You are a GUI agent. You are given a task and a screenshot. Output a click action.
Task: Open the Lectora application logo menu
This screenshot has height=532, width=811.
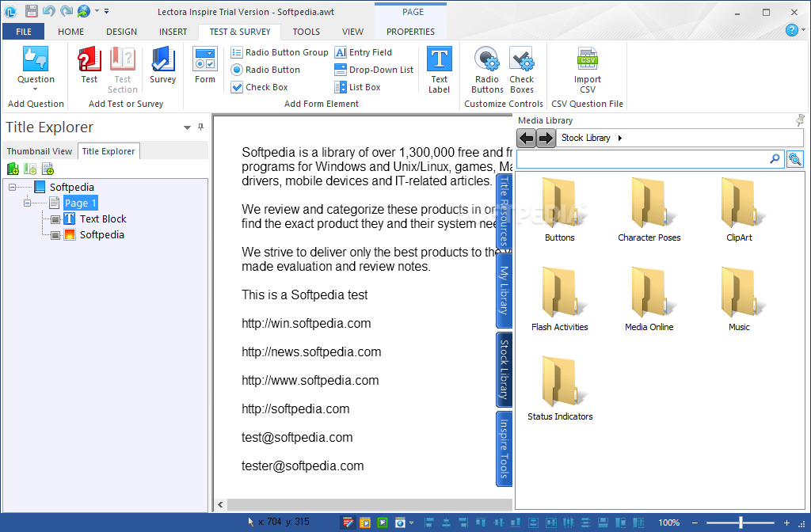coord(11,11)
